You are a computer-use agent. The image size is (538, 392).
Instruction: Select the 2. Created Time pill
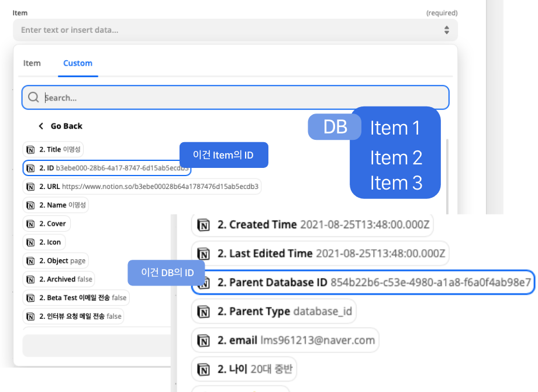(312, 225)
